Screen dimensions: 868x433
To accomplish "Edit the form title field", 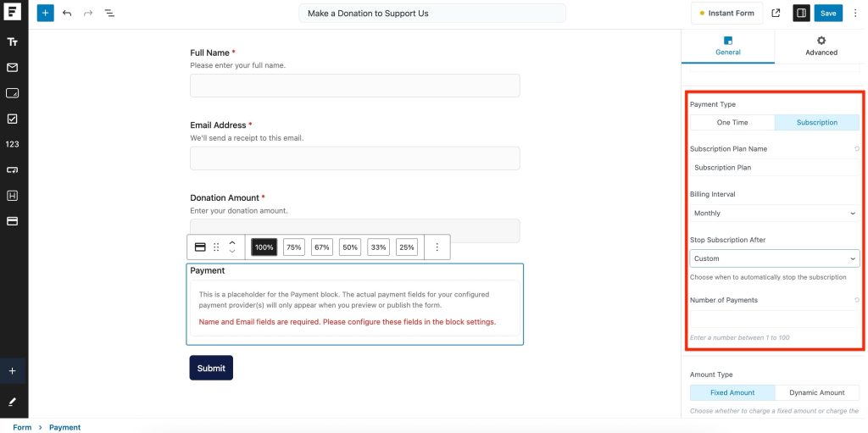I will tap(432, 14).
